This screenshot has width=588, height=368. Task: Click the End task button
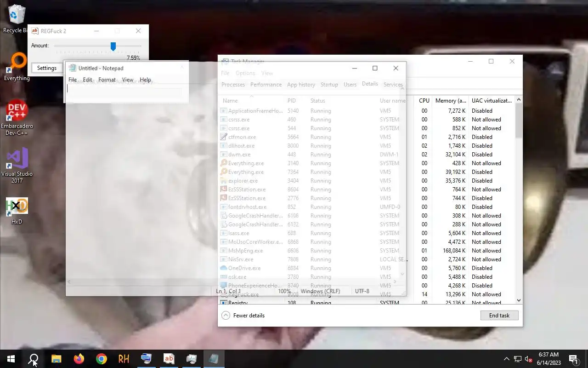(x=499, y=316)
